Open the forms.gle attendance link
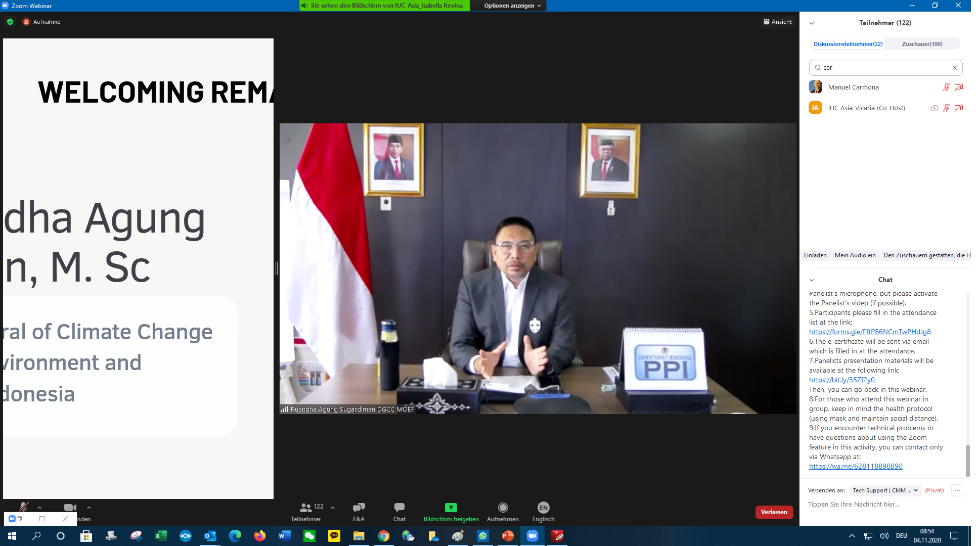The width and height of the screenshot is (980, 546). [869, 332]
